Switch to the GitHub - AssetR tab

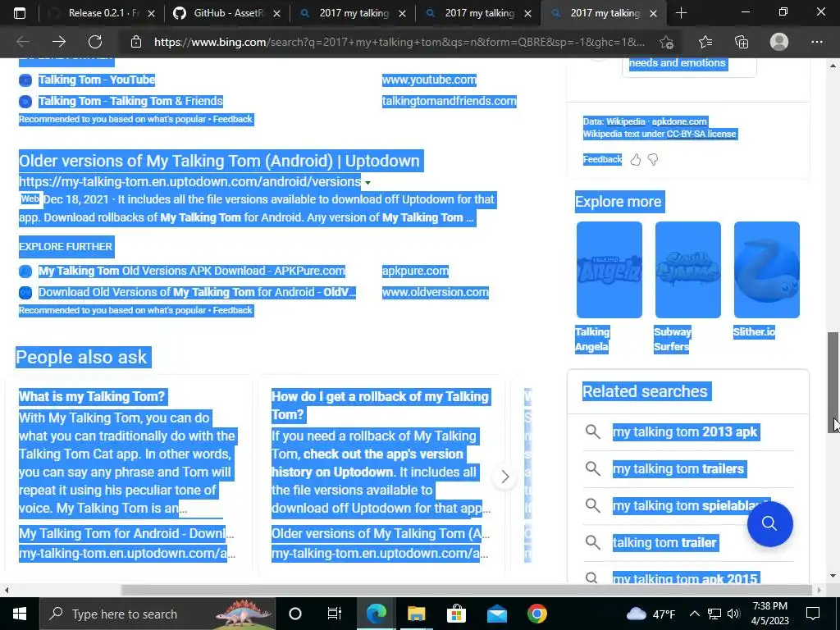pos(229,13)
